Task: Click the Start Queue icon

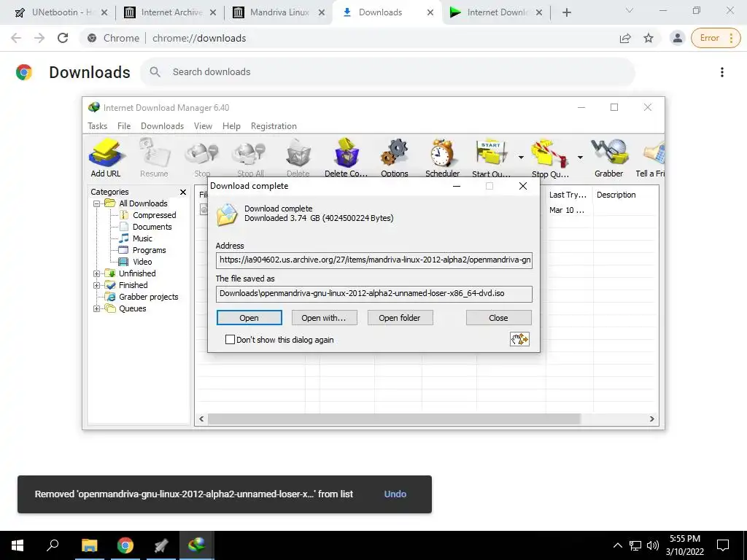Action: coord(491,157)
